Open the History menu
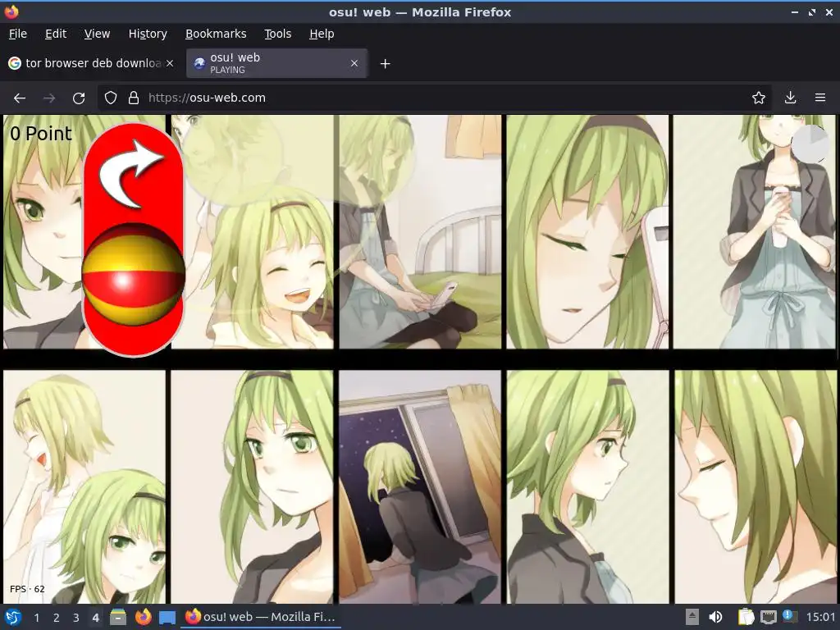This screenshot has height=630, width=840. pyautogui.click(x=148, y=34)
